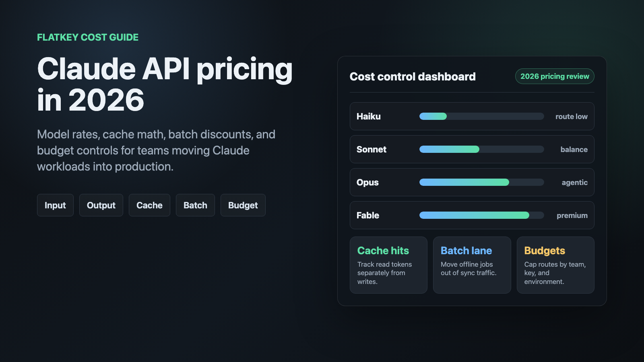This screenshot has height=362, width=644.
Task: Select the Fable row label
Action: click(x=368, y=215)
